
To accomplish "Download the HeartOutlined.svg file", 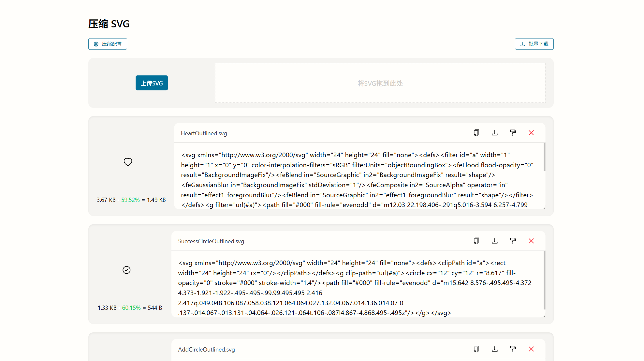I will tap(494, 133).
